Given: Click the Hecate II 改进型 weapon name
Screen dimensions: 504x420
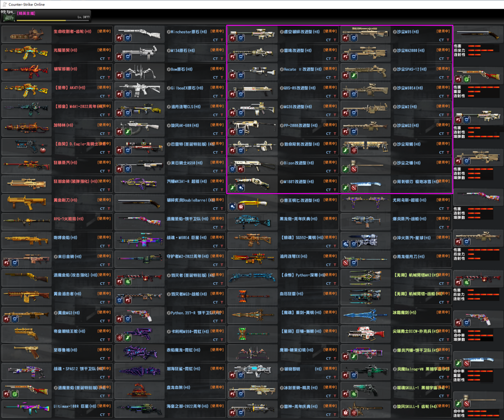Looking at the screenshot, I should click(x=300, y=69).
